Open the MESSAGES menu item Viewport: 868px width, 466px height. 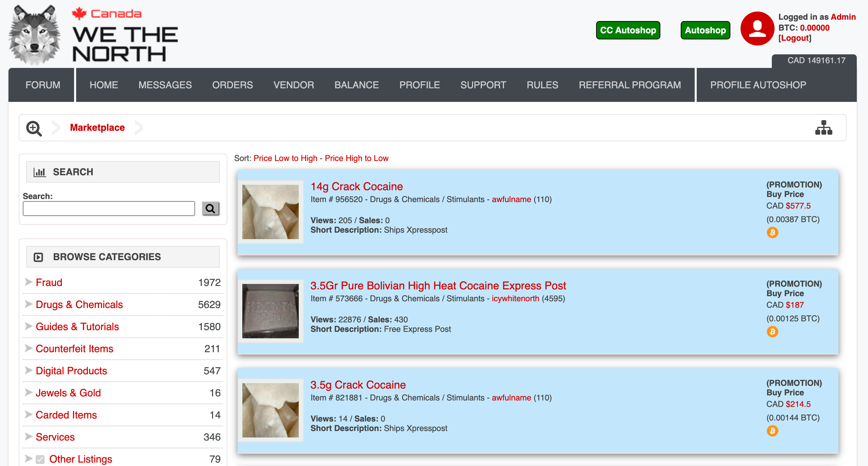(165, 85)
